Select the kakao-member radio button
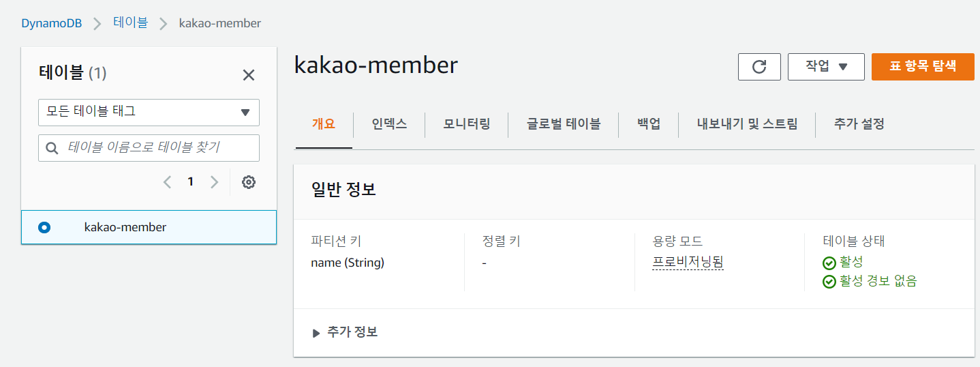The height and width of the screenshot is (367, 980). coord(45,227)
